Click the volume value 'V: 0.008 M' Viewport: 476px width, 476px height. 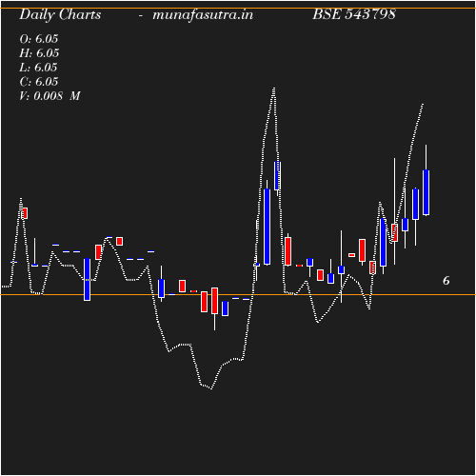[50, 96]
